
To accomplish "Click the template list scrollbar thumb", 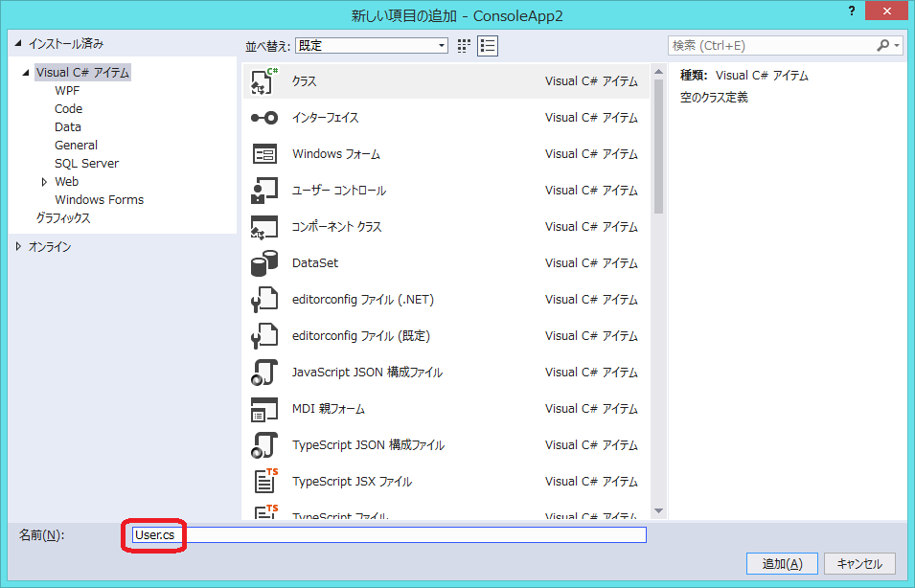I will coord(659,147).
